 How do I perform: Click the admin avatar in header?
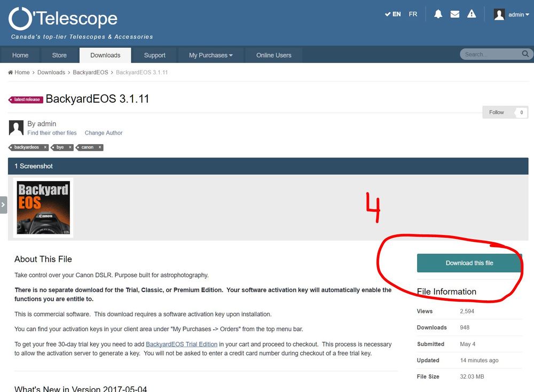[x=499, y=14]
